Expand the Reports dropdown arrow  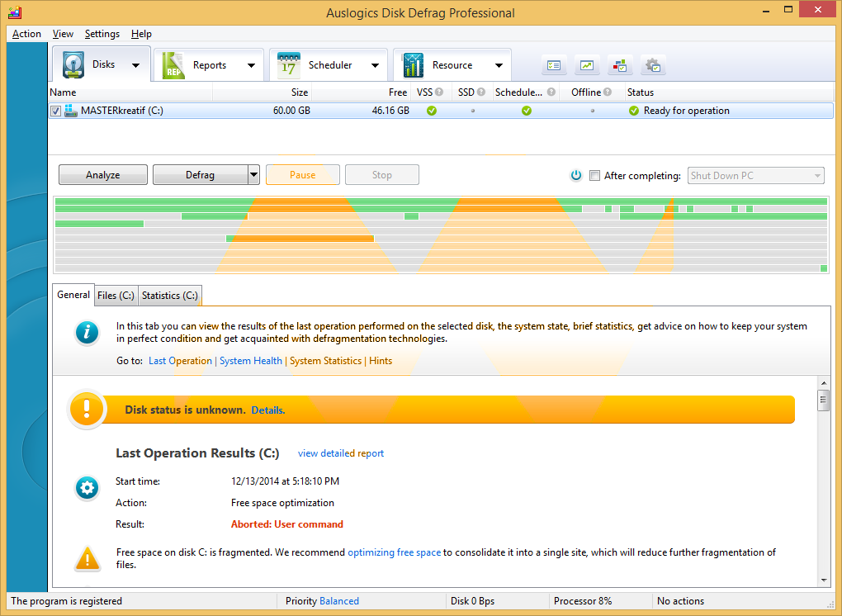point(251,65)
